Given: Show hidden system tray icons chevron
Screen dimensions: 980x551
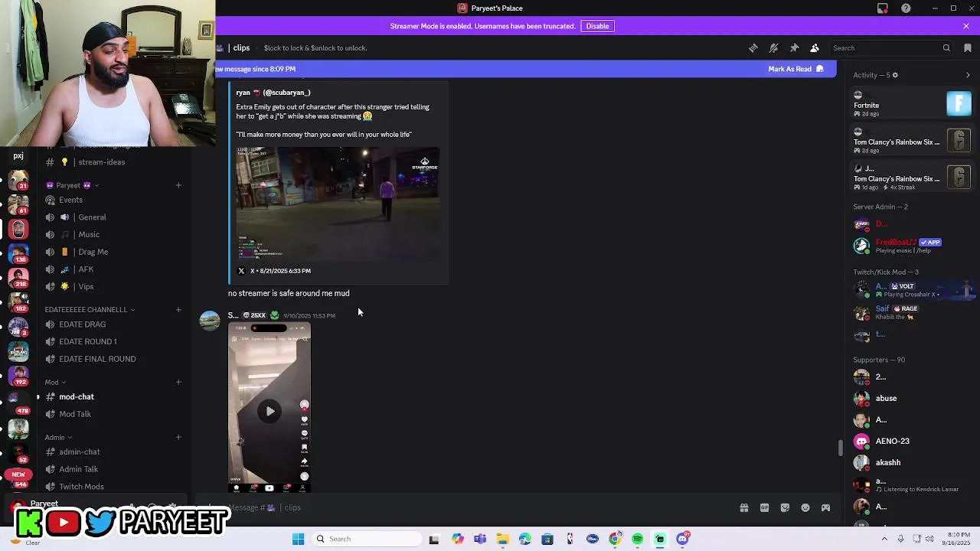Looking at the screenshot, I should pyautogui.click(x=884, y=539).
